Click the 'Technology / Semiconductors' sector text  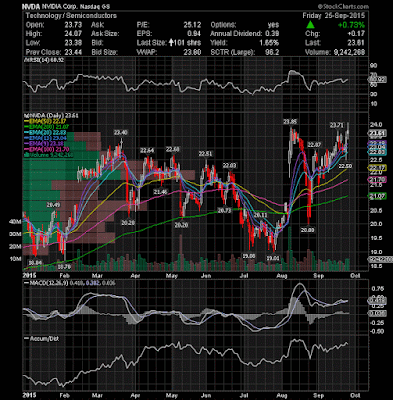[x=71, y=16]
